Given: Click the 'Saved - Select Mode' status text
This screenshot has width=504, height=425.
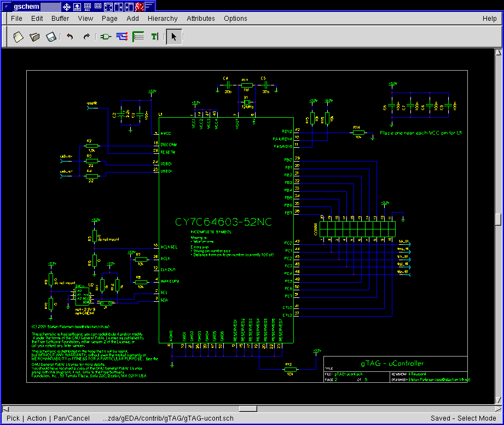Looking at the screenshot, I should pyautogui.click(x=463, y=418).
